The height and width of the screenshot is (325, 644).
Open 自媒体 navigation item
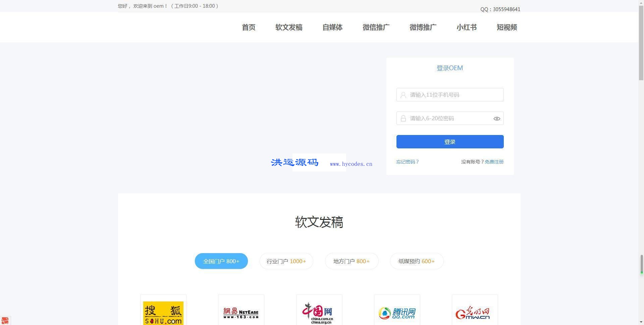click(332, 27)
